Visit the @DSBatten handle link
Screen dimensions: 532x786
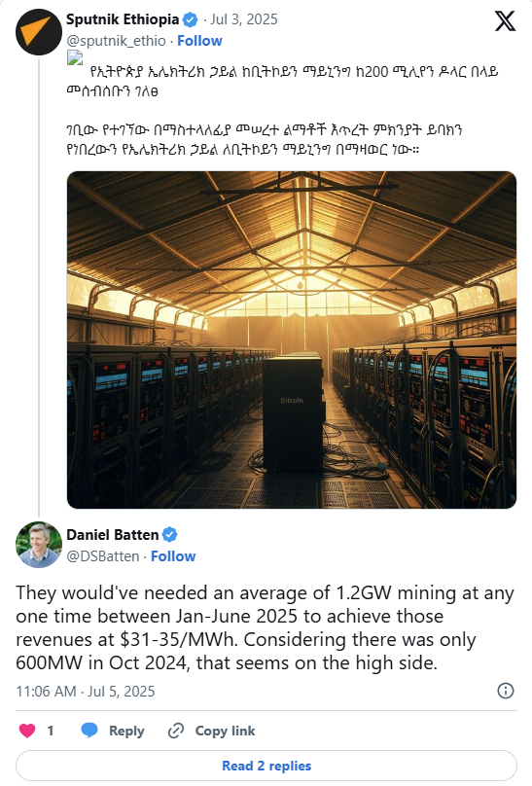click(103, 556)
